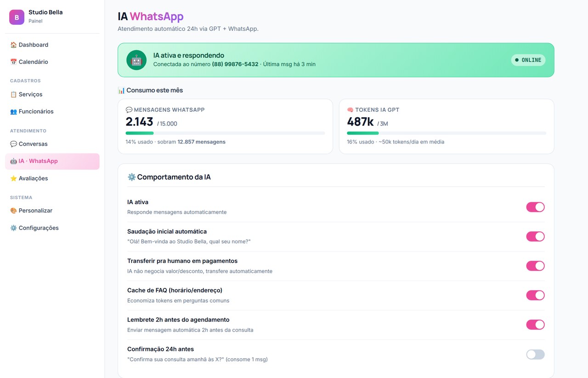Click the Studio Bella name in sidebar header
588x378 pixels.
[45, 12]
